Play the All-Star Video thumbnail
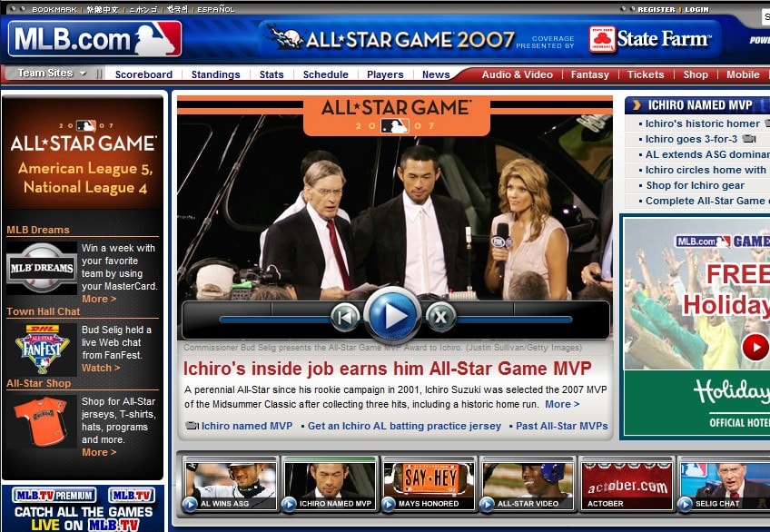This screenshot has width=770, height=532. point(528,484)
